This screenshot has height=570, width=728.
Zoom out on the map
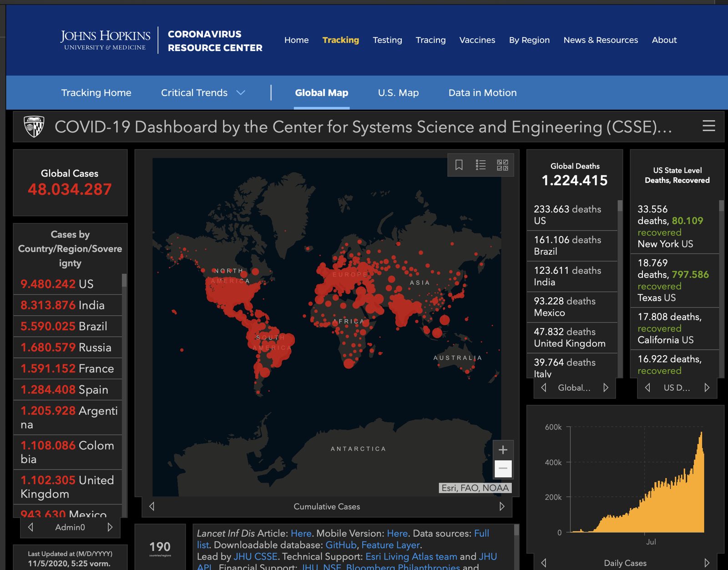[x=503, y=469]
